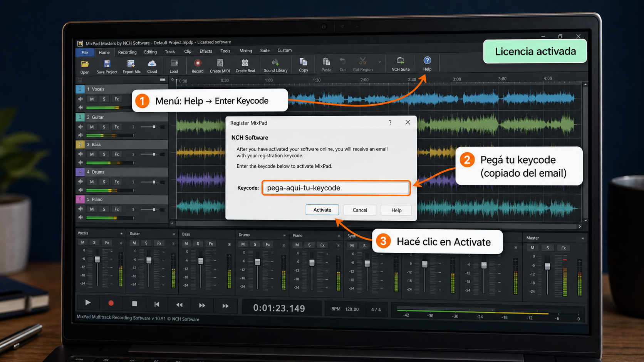Mute the Guitar track with M
This screenshot has width=644, height=362.
point(92,127)
